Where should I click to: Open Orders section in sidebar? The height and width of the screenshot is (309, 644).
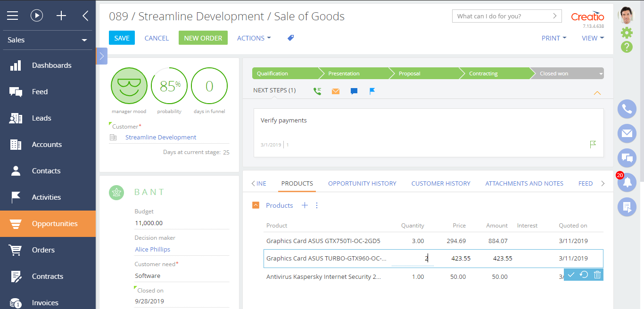[48, 250]
